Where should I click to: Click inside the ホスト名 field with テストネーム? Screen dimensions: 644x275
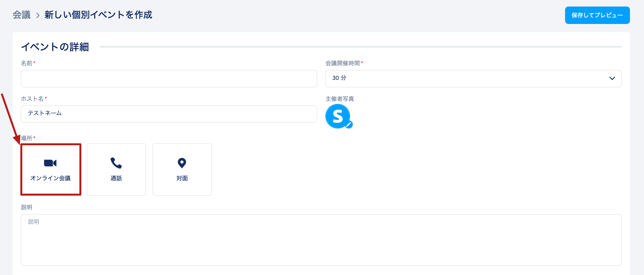pos(169,114)
